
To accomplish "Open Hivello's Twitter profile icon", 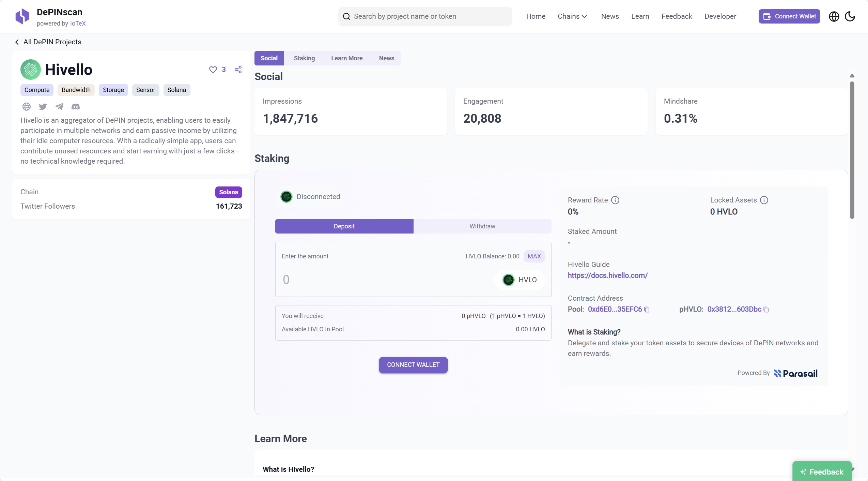I will [x=43, y=107].
